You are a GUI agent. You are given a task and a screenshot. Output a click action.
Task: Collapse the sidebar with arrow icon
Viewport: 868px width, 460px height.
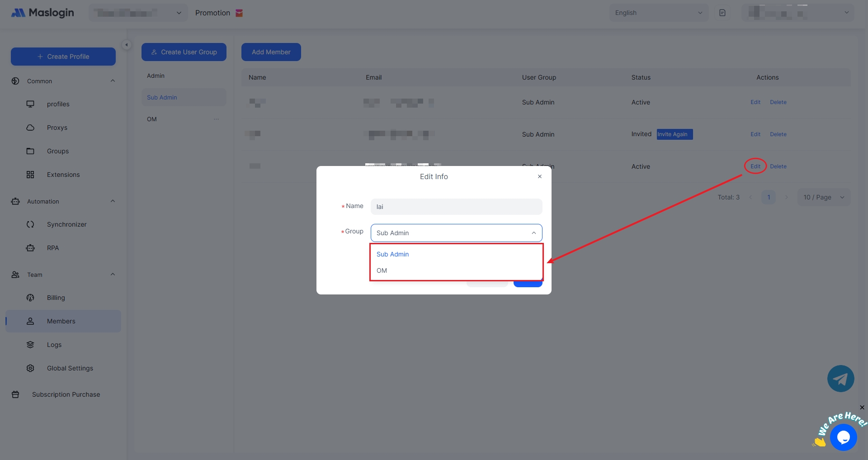point(127,45)
